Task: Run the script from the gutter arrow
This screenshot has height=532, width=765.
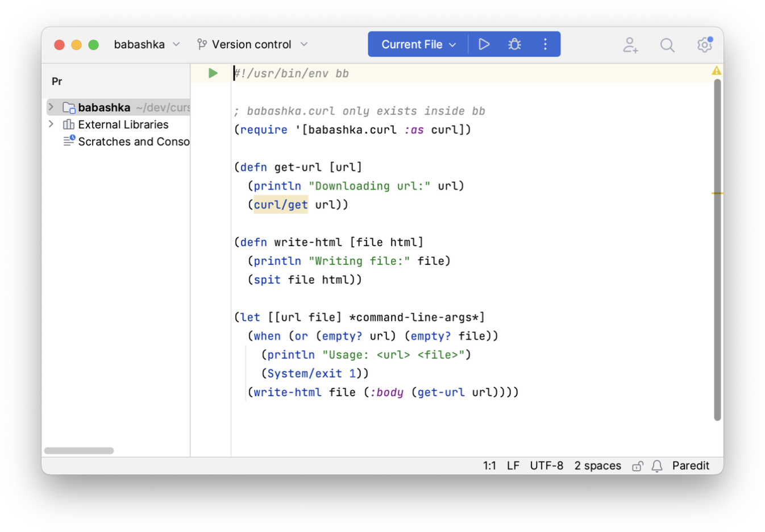Action: [x=213, y=73]
